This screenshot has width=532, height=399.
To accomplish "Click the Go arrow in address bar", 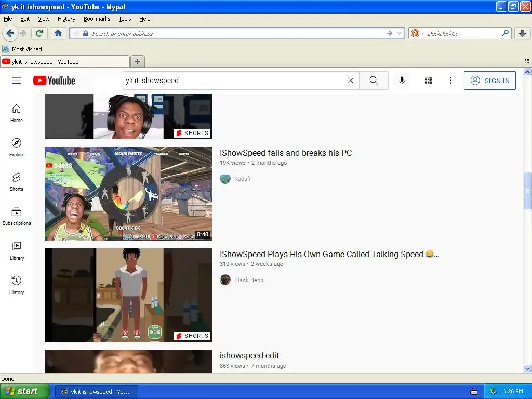I will click(x=389, y=33).
